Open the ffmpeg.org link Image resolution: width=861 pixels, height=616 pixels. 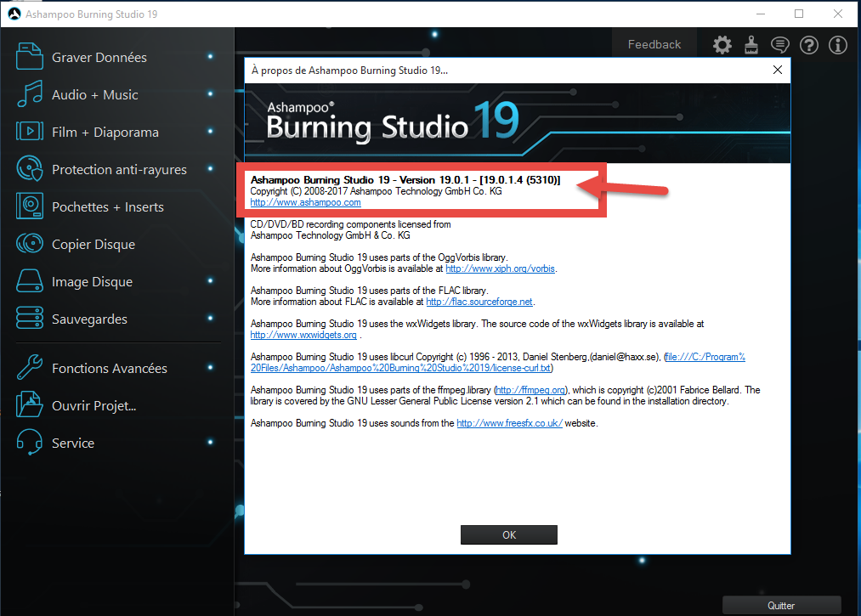click(530, 390)
